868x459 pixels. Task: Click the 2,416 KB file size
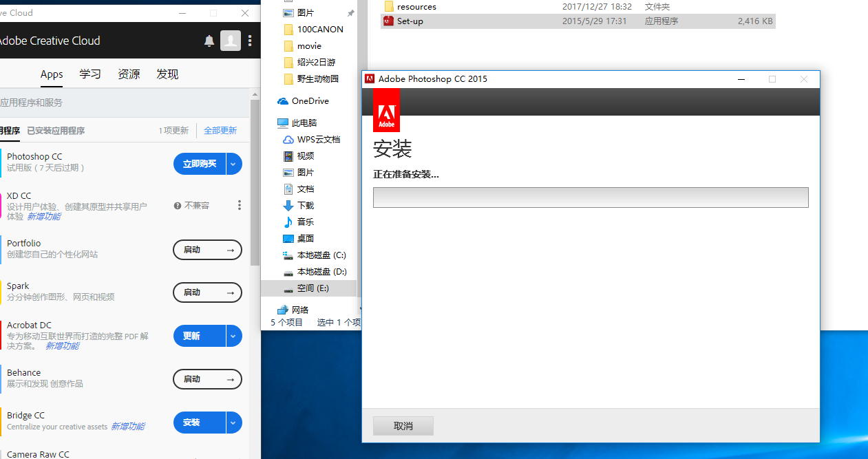coord(755,21)
